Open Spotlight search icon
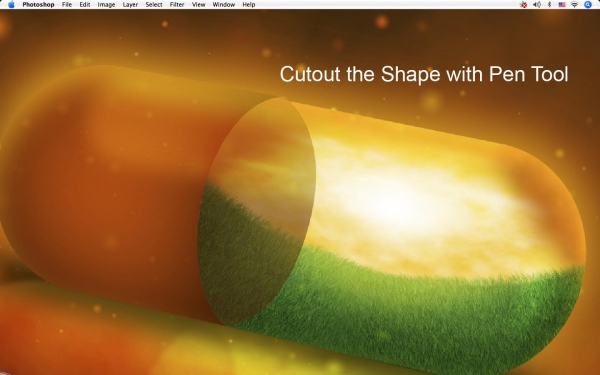 (x=588, y=5)
